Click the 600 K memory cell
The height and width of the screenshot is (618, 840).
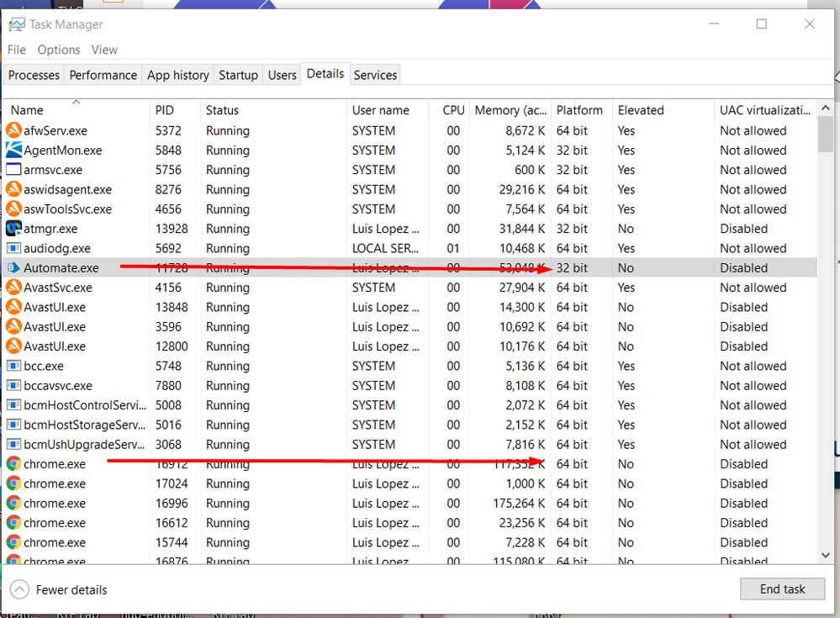pos(529,170)
